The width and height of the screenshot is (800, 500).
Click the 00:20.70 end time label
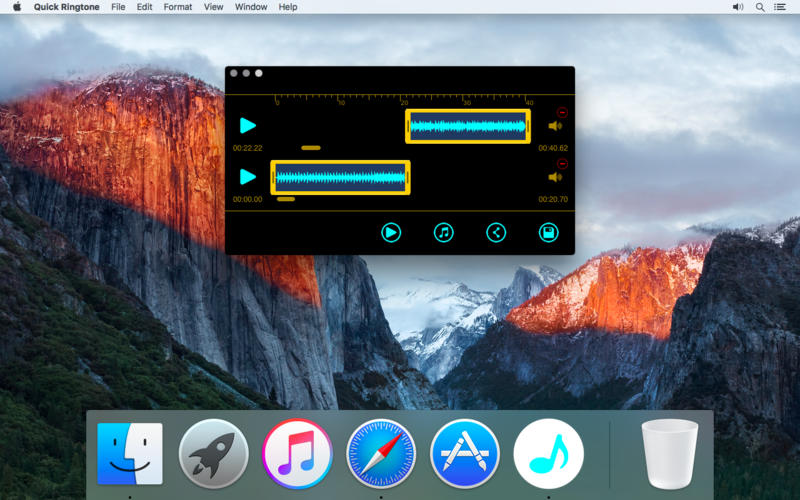553,199
